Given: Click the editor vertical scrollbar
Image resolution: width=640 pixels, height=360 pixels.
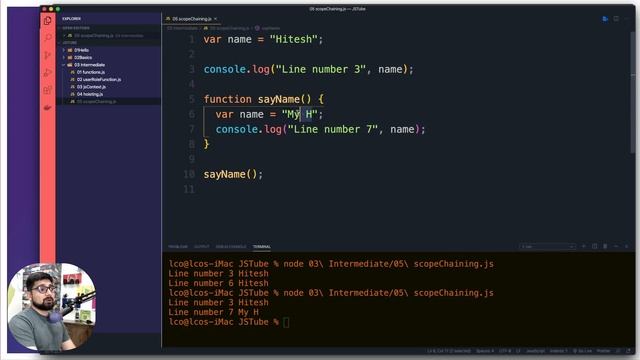Looking at the screenshot, I should [632, 93].
